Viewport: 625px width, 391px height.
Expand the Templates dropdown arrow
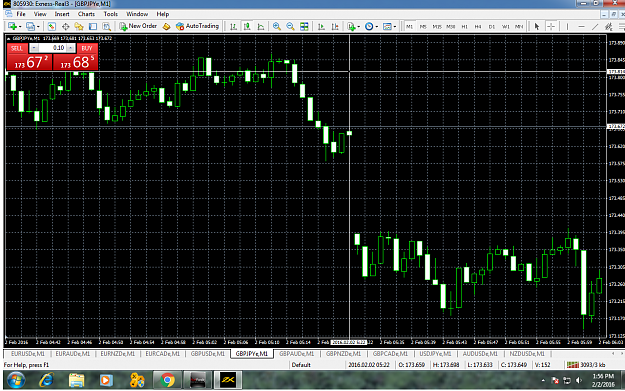395,27
